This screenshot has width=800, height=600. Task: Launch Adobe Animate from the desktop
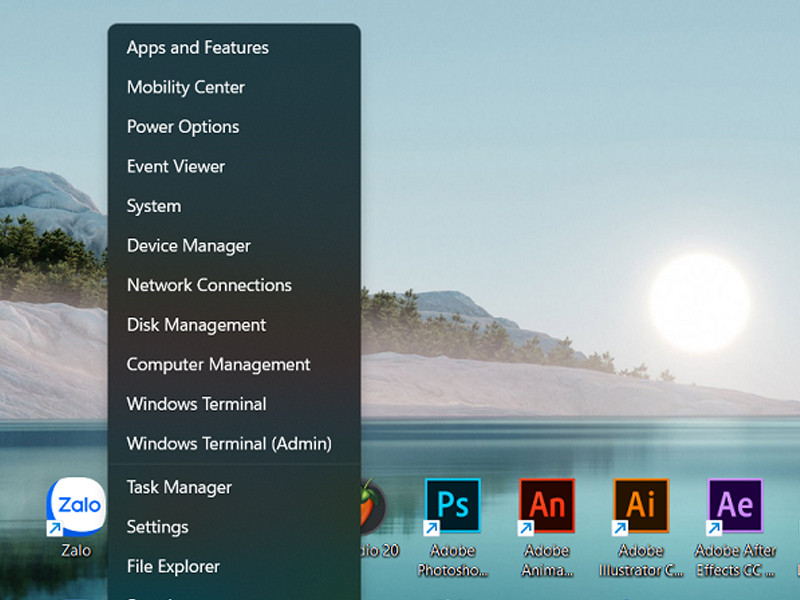click(x=546, y=507)
